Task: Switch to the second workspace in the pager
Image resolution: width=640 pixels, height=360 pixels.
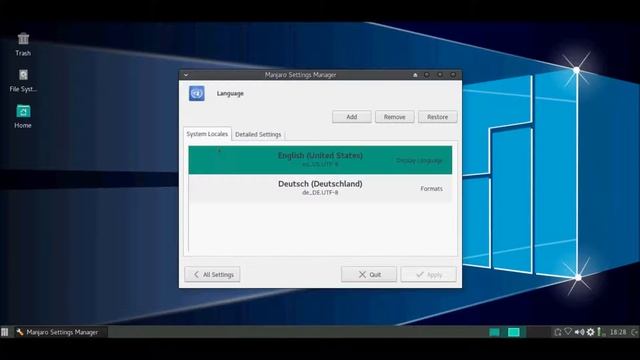Action: (513, 332)
